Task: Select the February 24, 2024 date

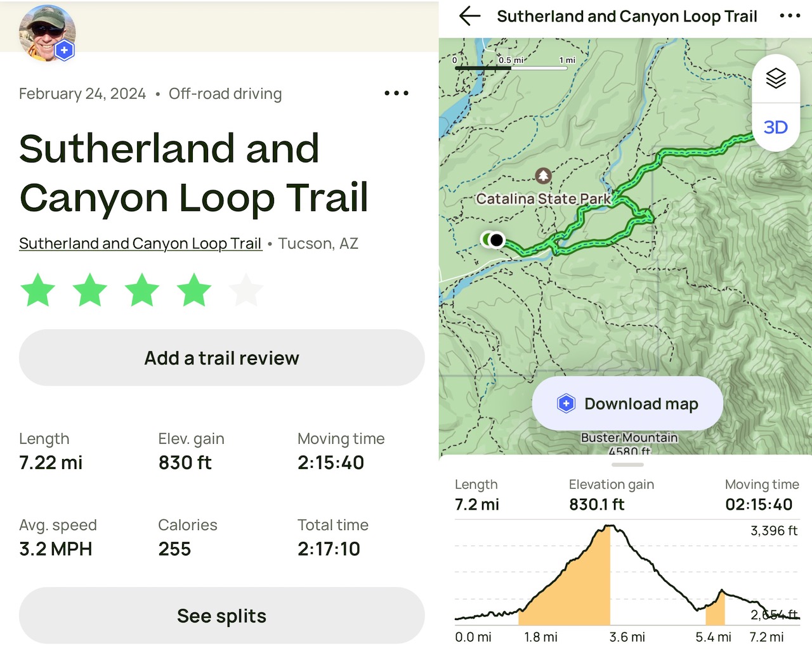Action: point(82,94)
